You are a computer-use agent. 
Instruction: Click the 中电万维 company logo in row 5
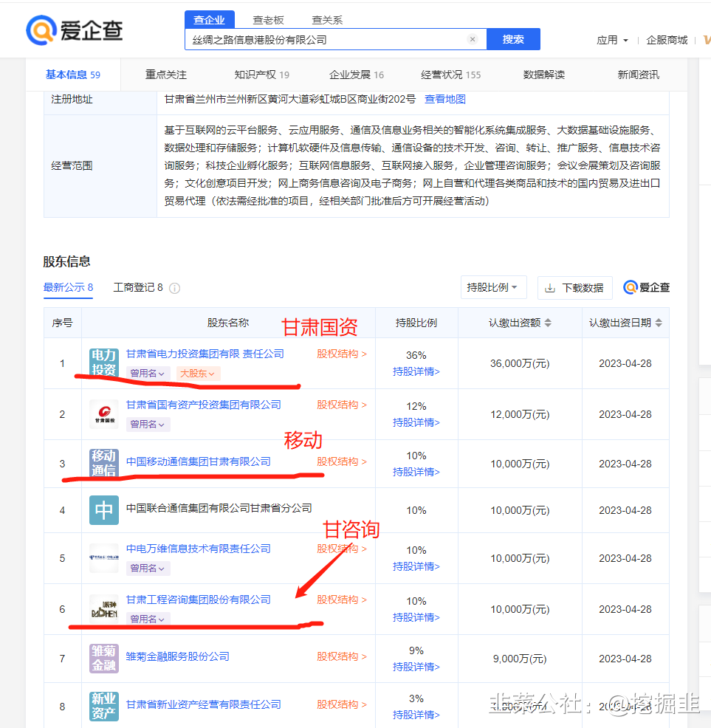pos(103,557)
